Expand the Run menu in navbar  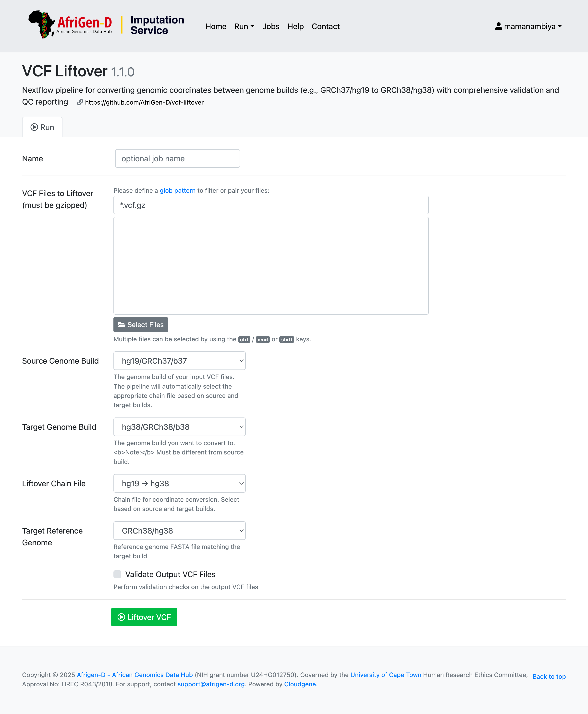pos(244,26)
